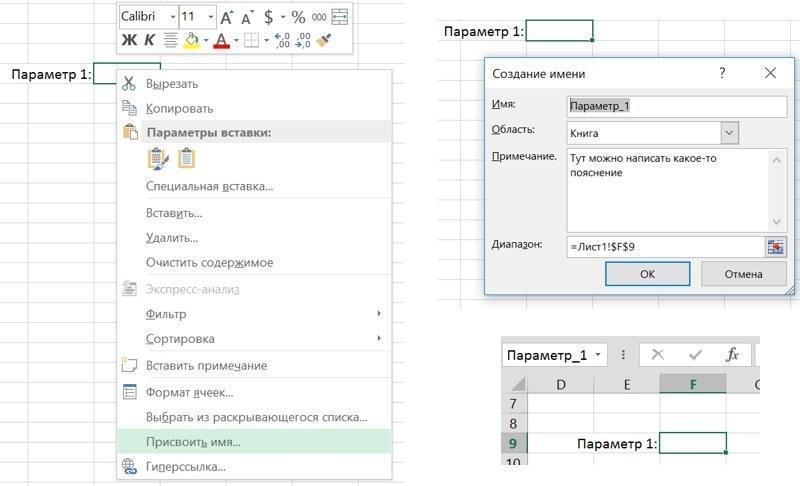
Task: Click the merge and center cells icon
Action: point(340,17)
